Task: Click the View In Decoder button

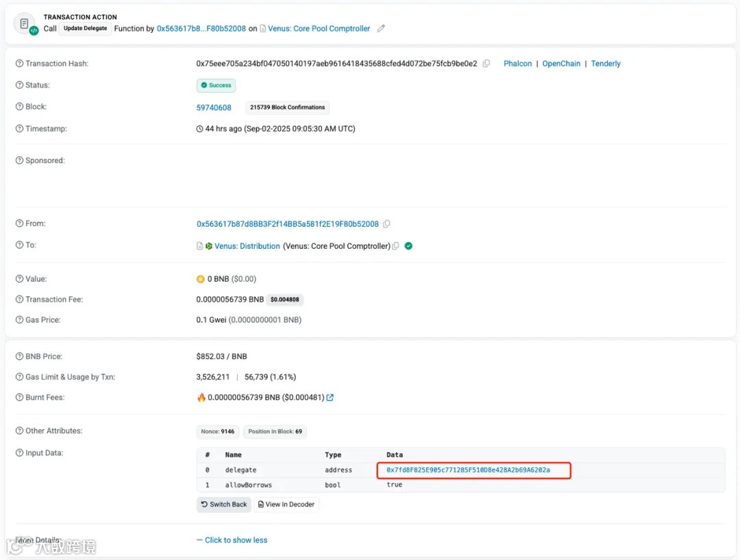Action: point(286,504)
